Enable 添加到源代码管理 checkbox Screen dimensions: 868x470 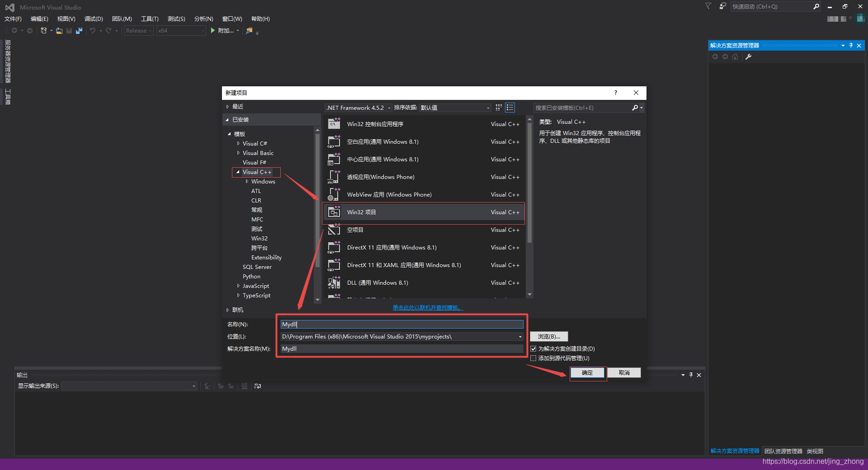[x=533, y=358]
